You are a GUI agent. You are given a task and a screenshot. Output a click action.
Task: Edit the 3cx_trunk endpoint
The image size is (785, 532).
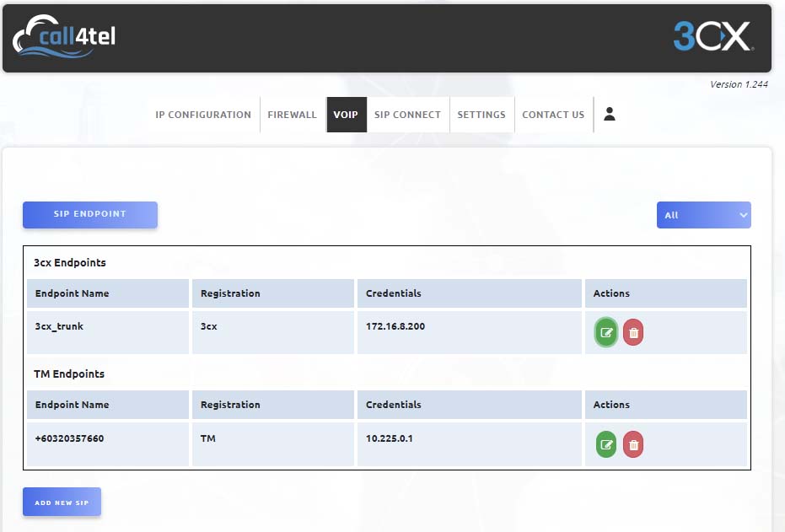tap(605, 332)
